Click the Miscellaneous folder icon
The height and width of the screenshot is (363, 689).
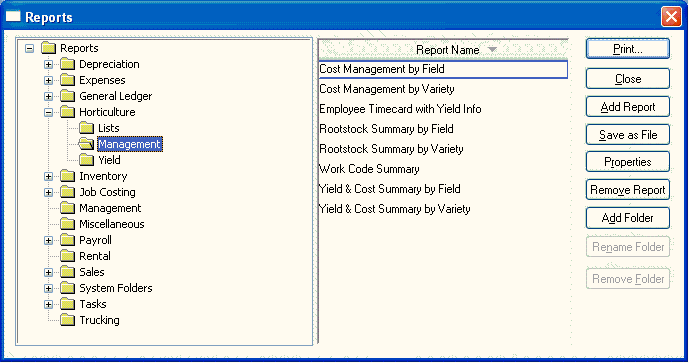coord(67,224)
